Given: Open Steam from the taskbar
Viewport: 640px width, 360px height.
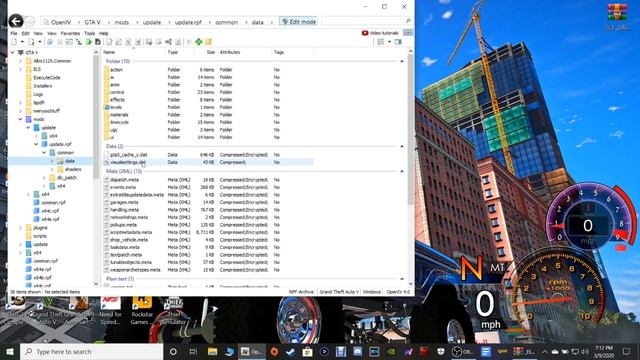Looking at the screenshot, I should [x=291, y=351].
